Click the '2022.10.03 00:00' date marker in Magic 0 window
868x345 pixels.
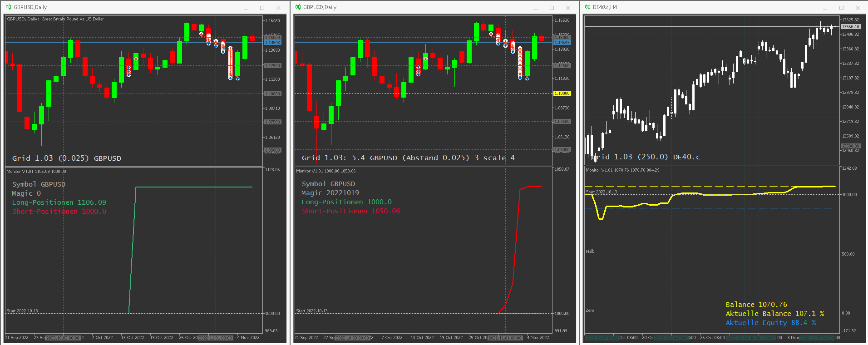tap(63, 338)
